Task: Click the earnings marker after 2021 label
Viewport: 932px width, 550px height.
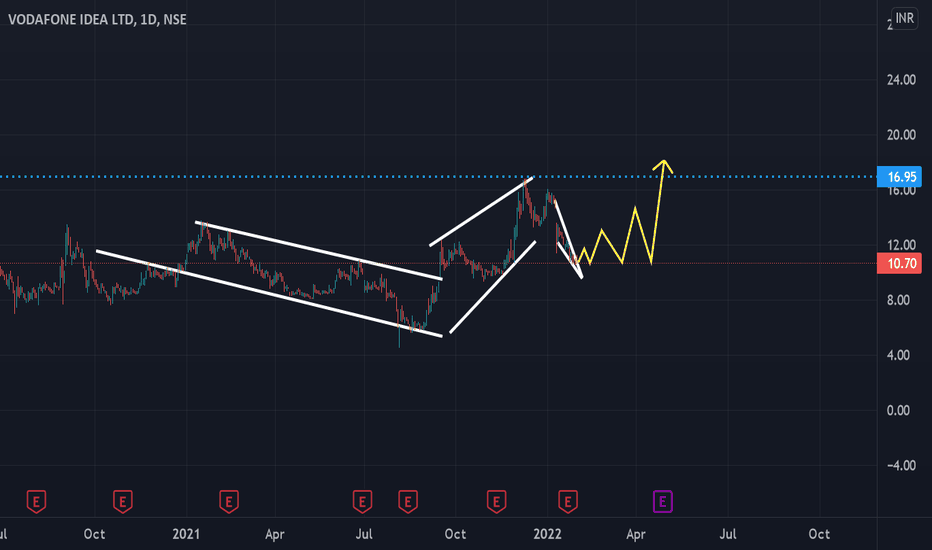Action: 229,502
